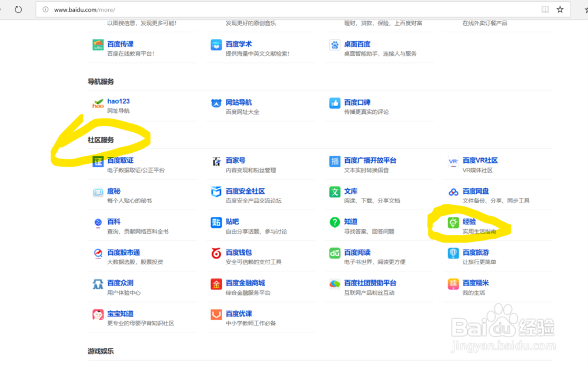Click the 百度旅游 balloon icon
Image resolution: width=588 pixels, height=366 pixels.
tap(453, 253)
